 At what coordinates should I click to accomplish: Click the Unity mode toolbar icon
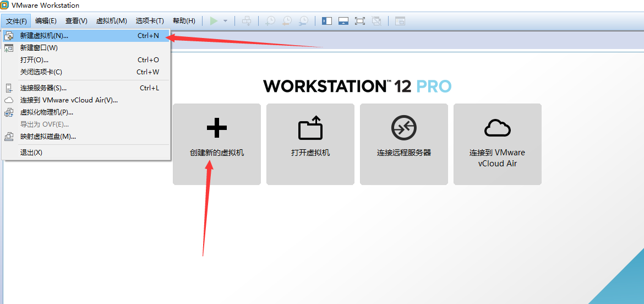coord(376,21)
